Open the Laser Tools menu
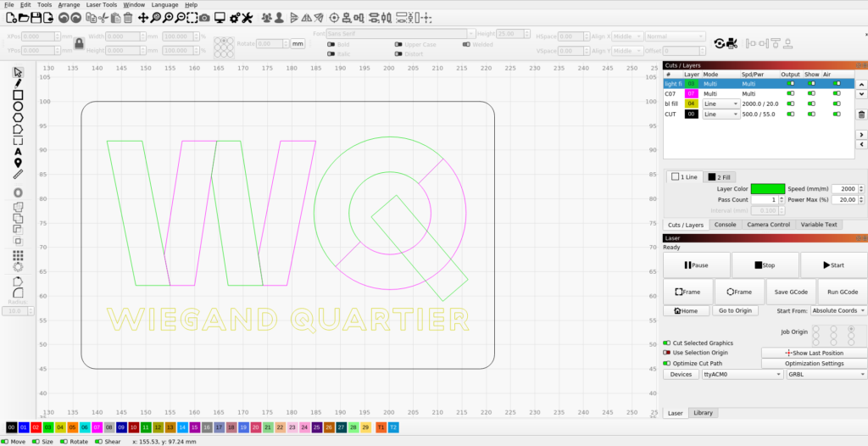Viewport: 868px width, 446px height. pos(101,5)
